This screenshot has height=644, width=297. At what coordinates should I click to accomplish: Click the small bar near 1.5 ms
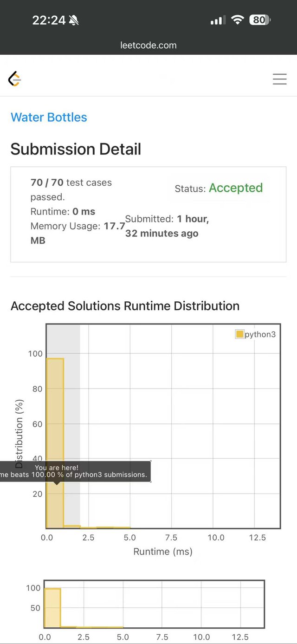tap(72, 527)
